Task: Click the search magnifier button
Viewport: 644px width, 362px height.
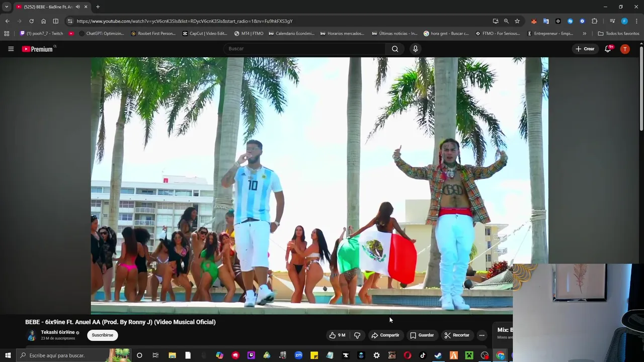Action: coord(395,49)
